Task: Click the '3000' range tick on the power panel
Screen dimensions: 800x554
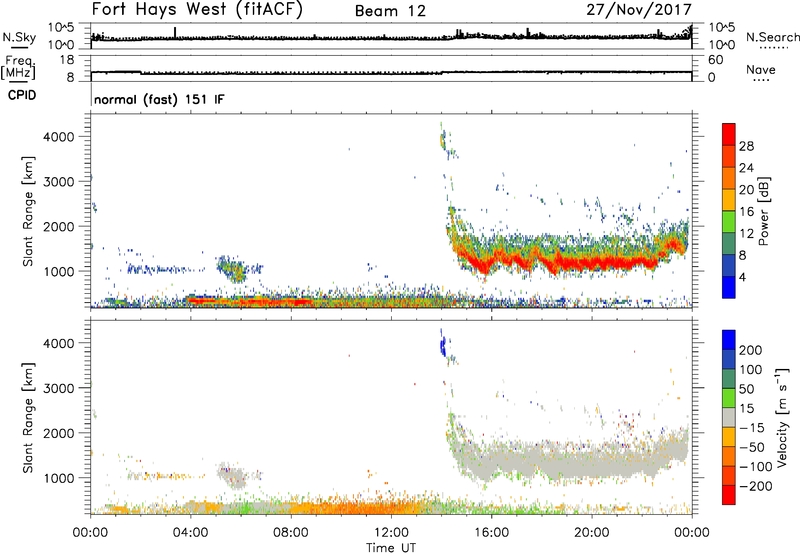Action: [x=58, y=182]
